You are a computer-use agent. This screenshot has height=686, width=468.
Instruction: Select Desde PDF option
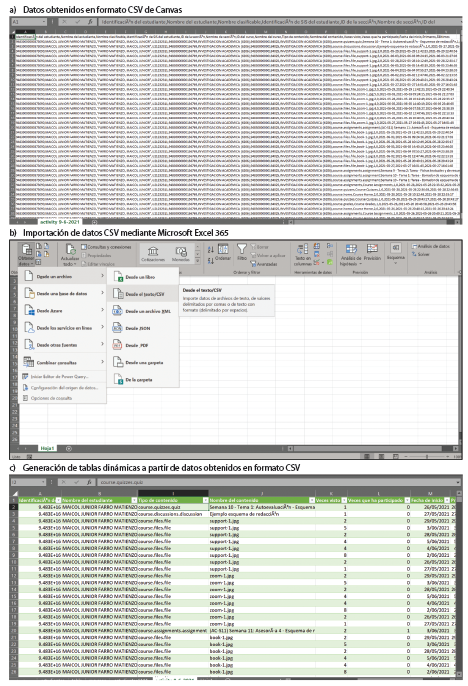click(143, 345)
